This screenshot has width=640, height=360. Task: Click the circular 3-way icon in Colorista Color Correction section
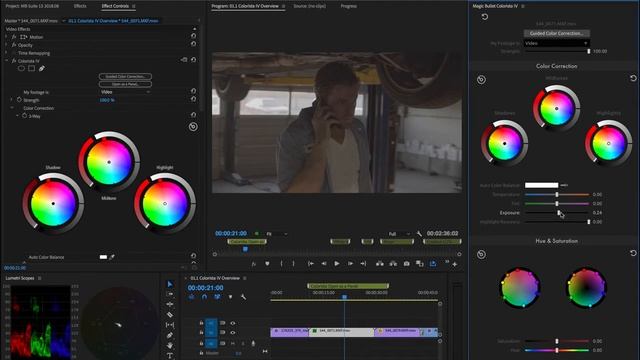click(x=481, y=80)
